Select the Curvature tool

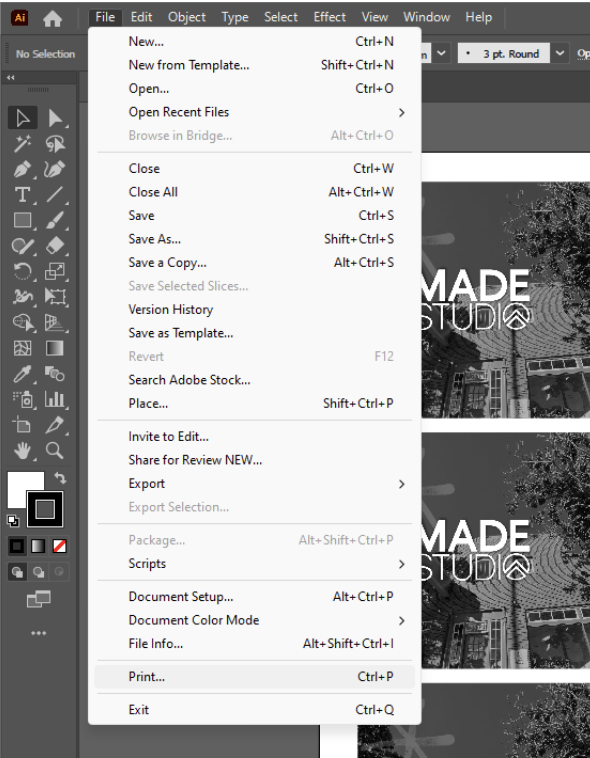click(x=55, y=169)
